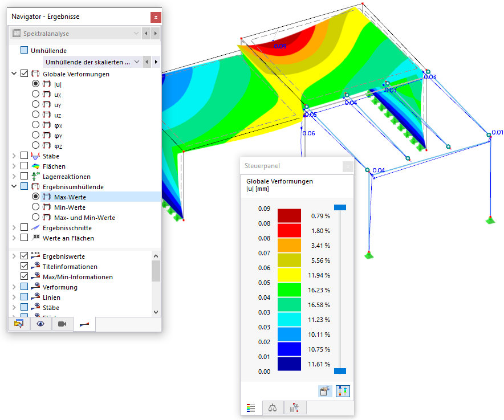This screenshot has height=420, width=504.
Task: Click the 0.09 deformation value label
Action: pyautogui.click(x=280, y=46)
